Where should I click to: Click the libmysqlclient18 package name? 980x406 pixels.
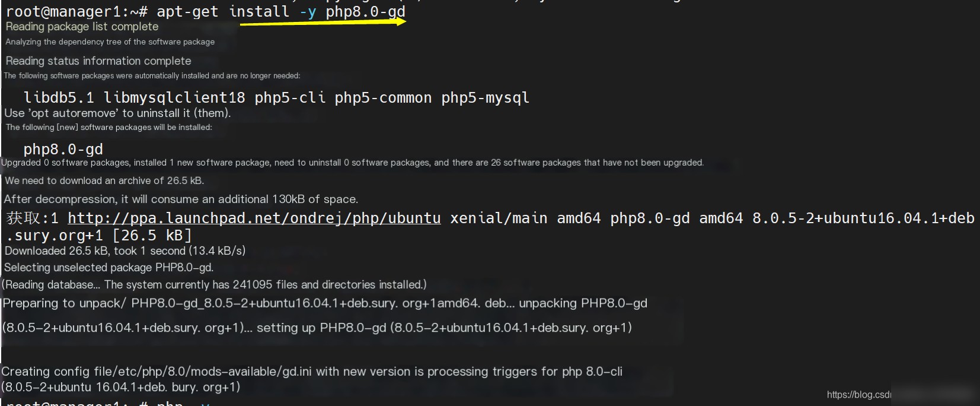point(174,97)
